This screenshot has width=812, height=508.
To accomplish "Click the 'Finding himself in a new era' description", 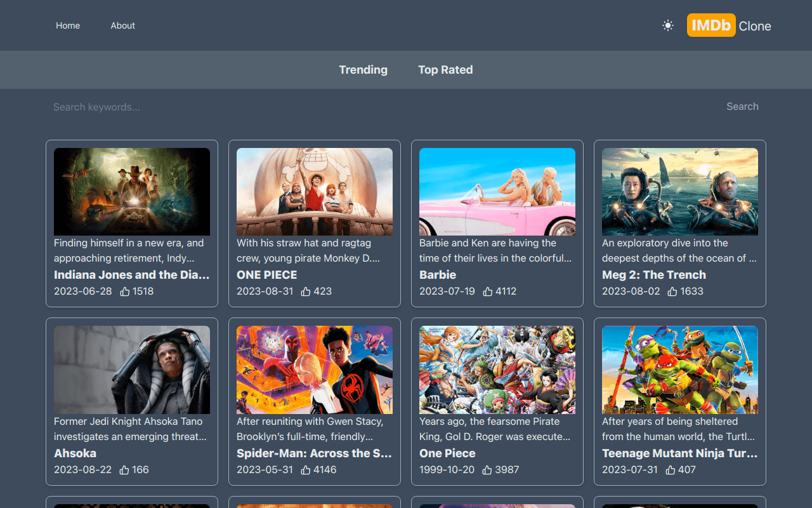I will (x=132, y=251).
